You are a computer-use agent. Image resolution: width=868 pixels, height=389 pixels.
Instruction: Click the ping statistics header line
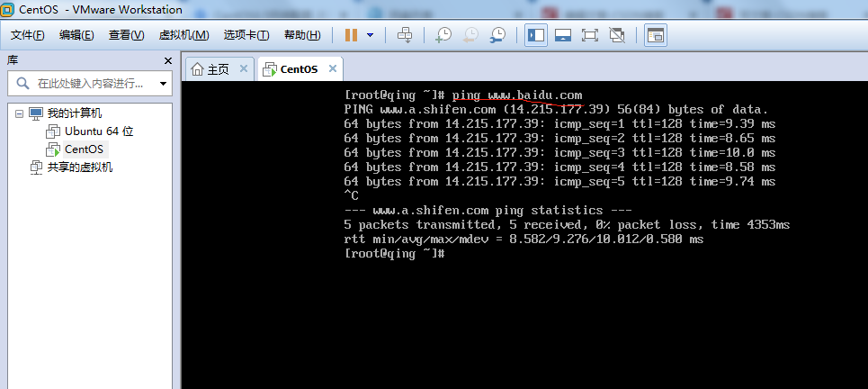point(488,211)
